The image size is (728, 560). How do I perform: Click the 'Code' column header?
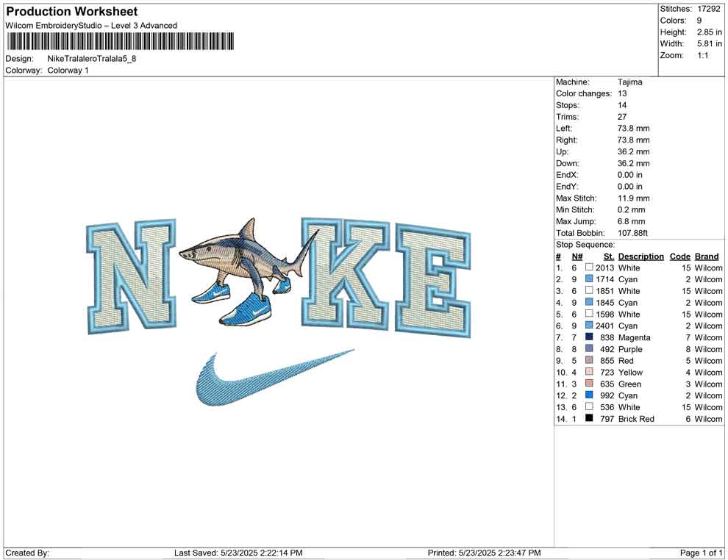pyautogui.click(x=680, y=256)
